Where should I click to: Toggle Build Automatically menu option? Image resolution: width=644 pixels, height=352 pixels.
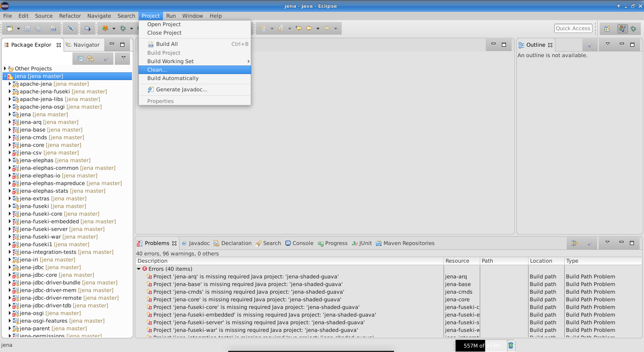click(x=173, y=78)
